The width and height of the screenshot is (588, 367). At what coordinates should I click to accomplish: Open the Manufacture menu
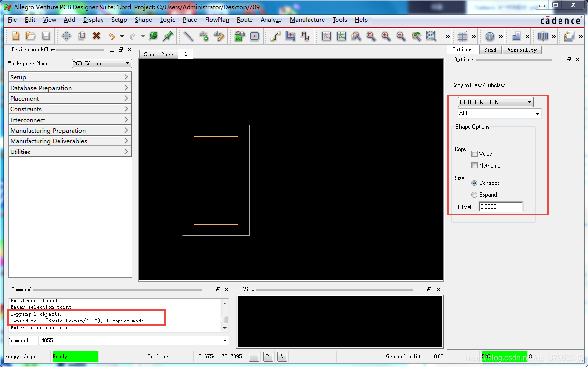point(307,20)
